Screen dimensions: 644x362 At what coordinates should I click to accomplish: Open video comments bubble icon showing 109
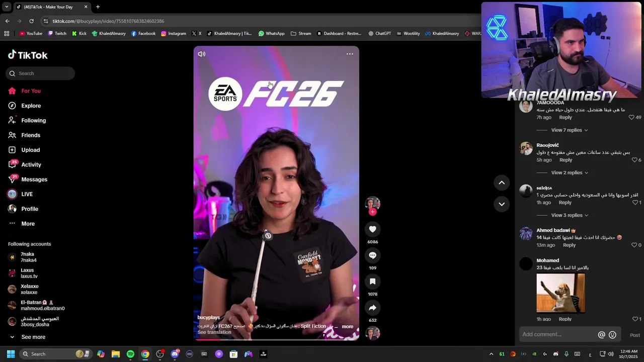click(x=372, y=255)
